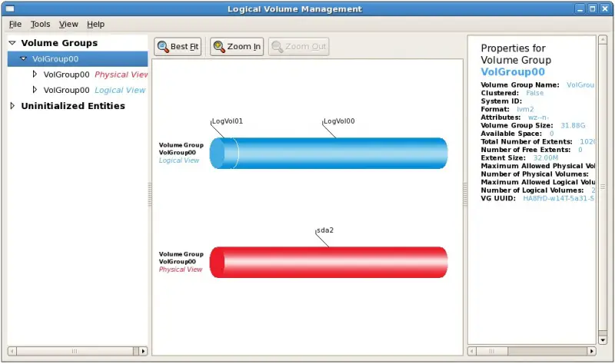Expand VolGroup00 Logical View node
This screenshot has height=364, width=615.
[x=35, y=90]
